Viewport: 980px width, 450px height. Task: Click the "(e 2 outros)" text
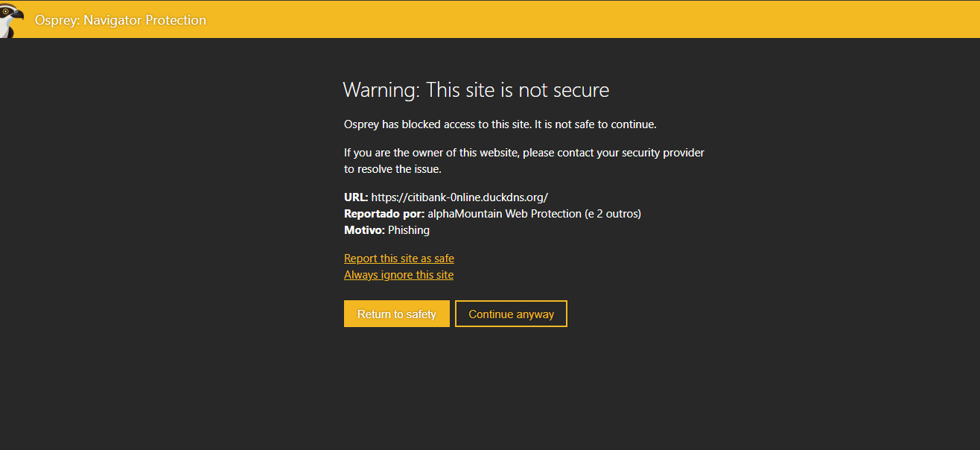pos(613,214)
